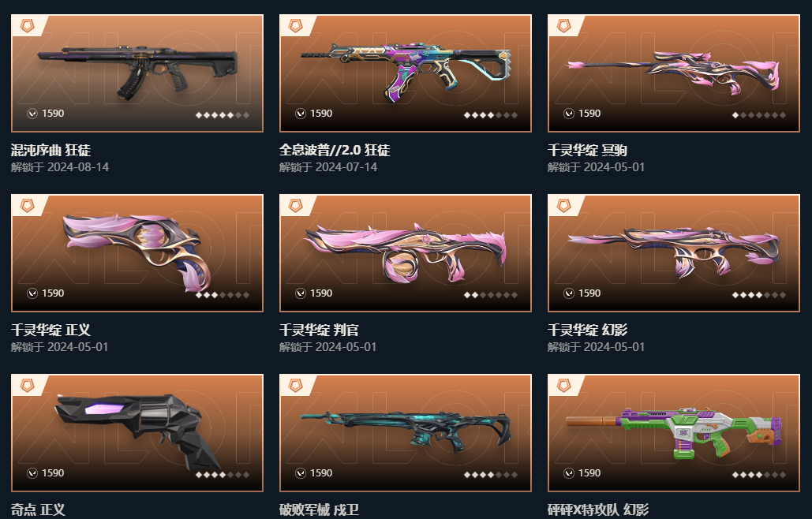812x519 pixels.
Task: Click tier badge icon on 砰砰X特攻队 幻影 card
Action: pyautogui.click(x=563, y=386)
